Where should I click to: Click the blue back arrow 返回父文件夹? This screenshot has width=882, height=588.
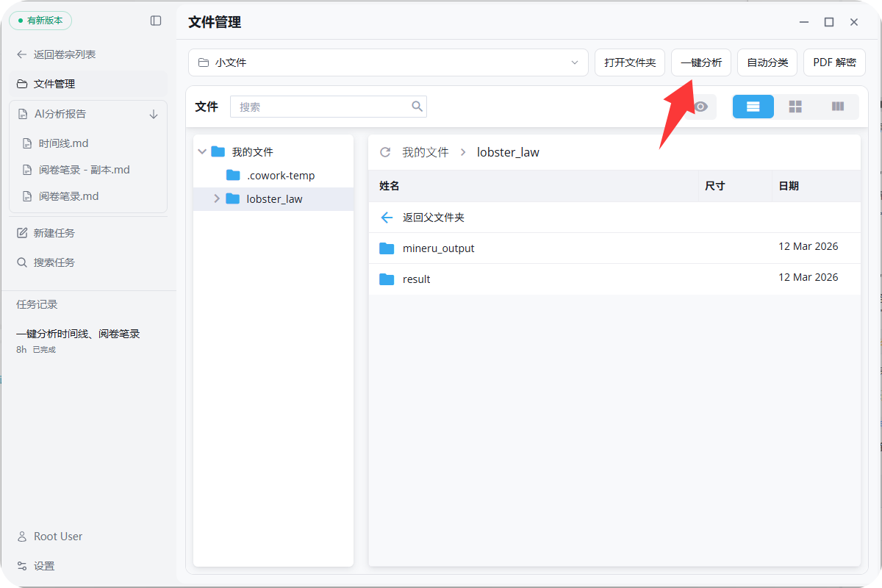[x=387, y=218]
